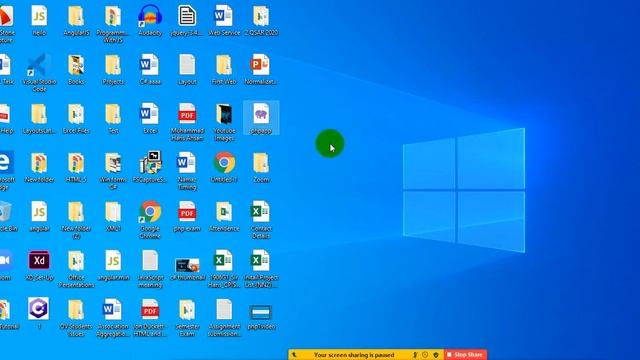The image size is (640, 360).
Task: Open the jquery text file
Action: [x=187, y=20]
